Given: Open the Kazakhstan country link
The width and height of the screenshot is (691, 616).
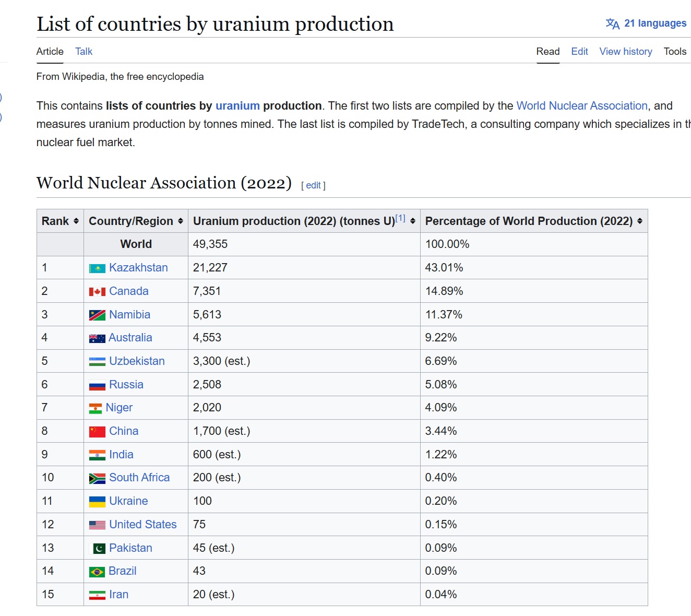Looking at the screenshot, I should [138, 268].
